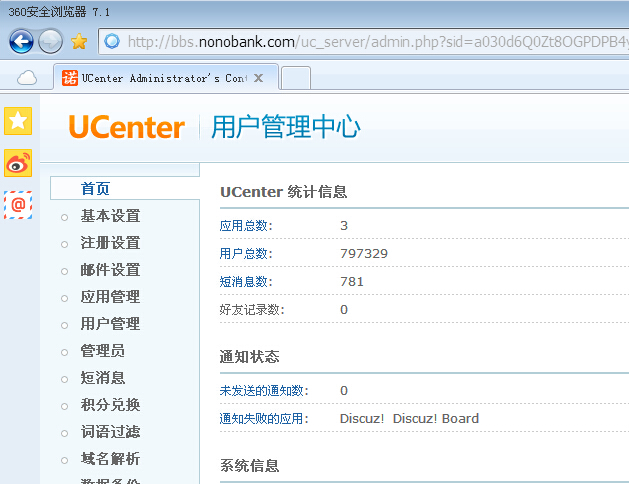Click the favicon of the UCenter tab
The height and width of the screenshot is (484, 629).
[x=70, y=78]
